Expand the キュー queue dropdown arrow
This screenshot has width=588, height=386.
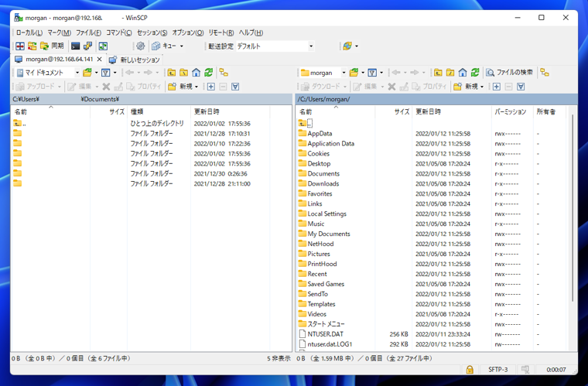pos(182,46)
